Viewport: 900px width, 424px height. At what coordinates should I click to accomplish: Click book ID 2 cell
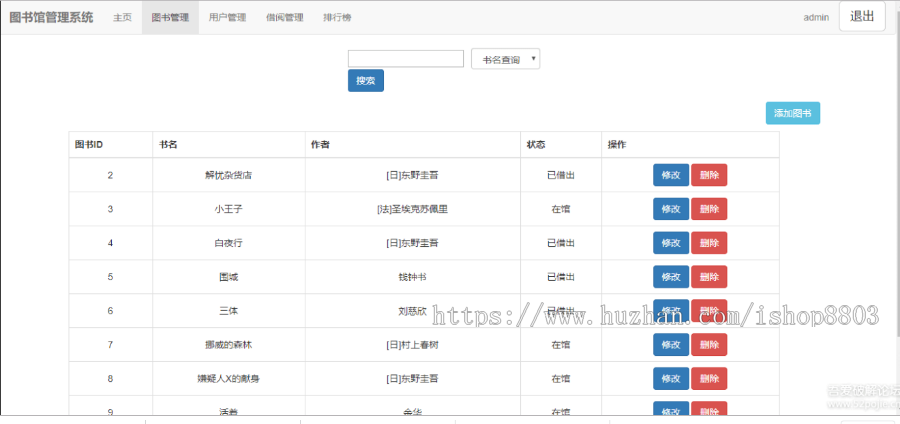(110, 175)
